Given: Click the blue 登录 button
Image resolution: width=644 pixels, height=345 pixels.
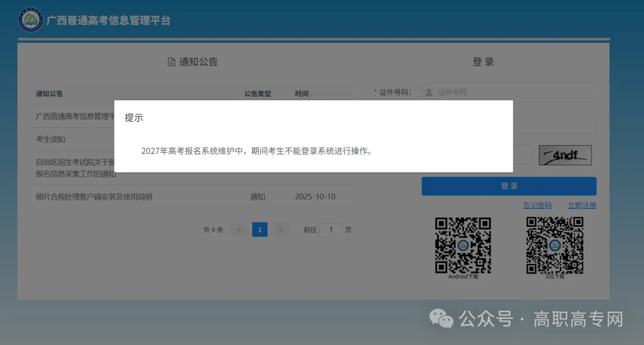Looking at the screenshot, I should (x=509, y=186).
